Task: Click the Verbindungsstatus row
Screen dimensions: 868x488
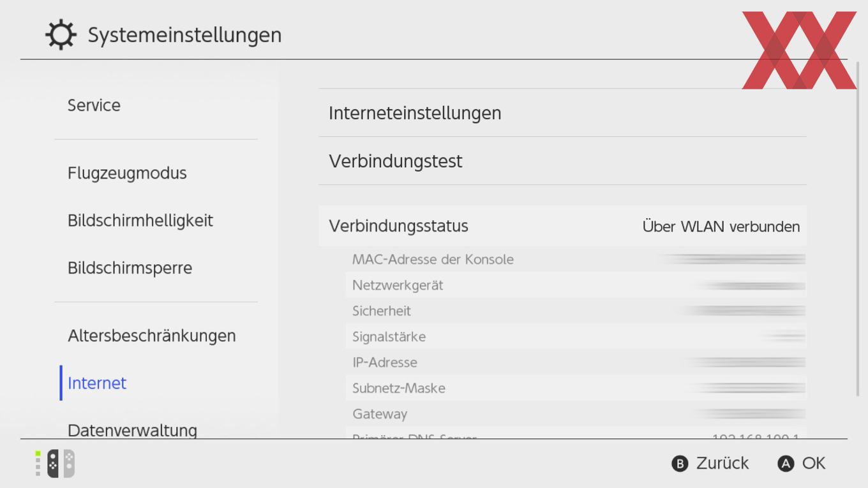Action: click(562, 226)
